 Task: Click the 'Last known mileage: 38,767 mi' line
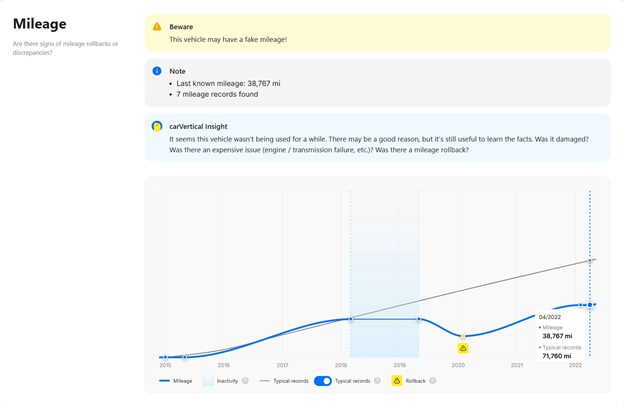coord(228,84)
